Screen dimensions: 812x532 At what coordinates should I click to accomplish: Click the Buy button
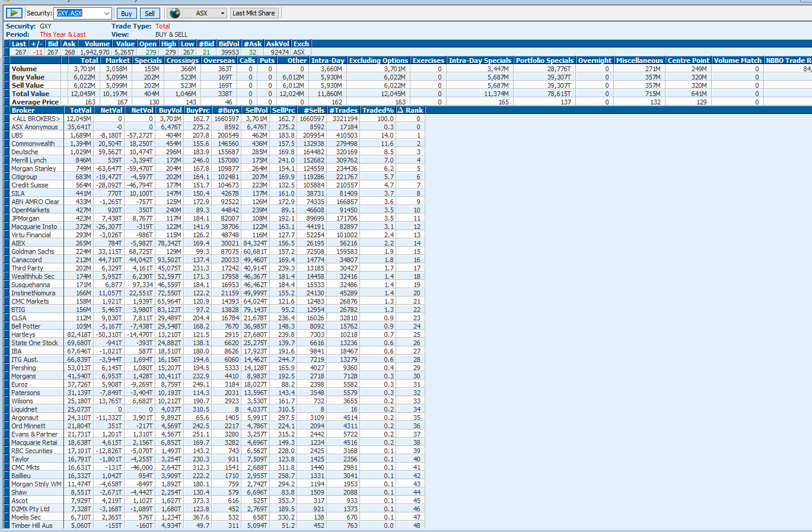126,13
